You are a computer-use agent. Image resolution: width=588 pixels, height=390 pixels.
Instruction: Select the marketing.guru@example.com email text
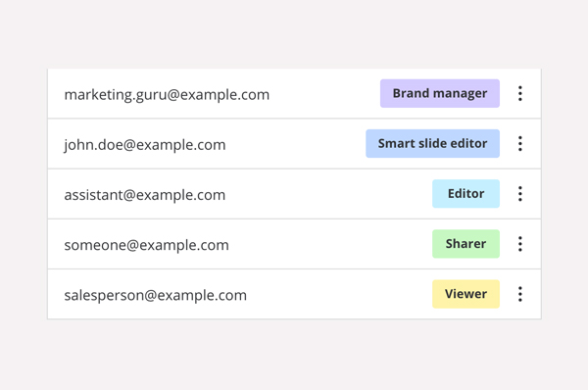(167, 95)
